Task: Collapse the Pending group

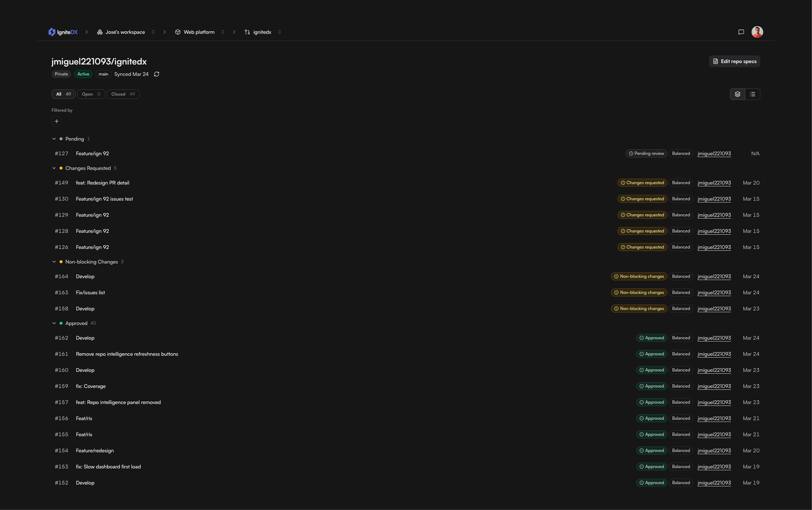Action: click(x=54, y=139)
